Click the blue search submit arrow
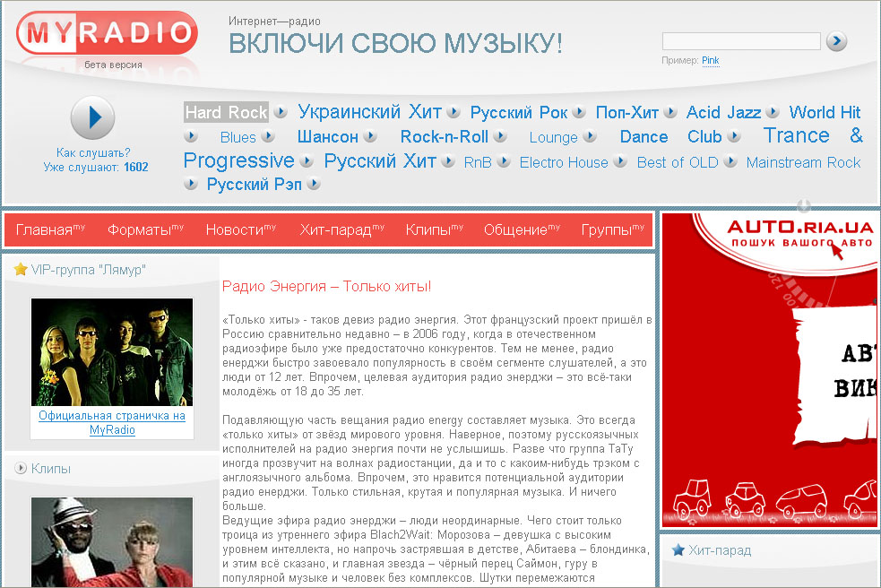 click(x=835, y=41)
